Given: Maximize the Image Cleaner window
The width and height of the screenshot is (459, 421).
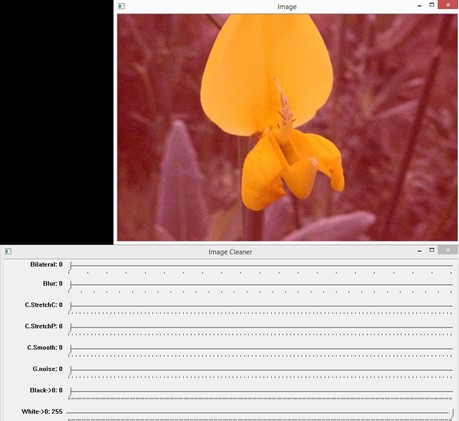Looking at the screenshot, I should [x=432, y=250].
